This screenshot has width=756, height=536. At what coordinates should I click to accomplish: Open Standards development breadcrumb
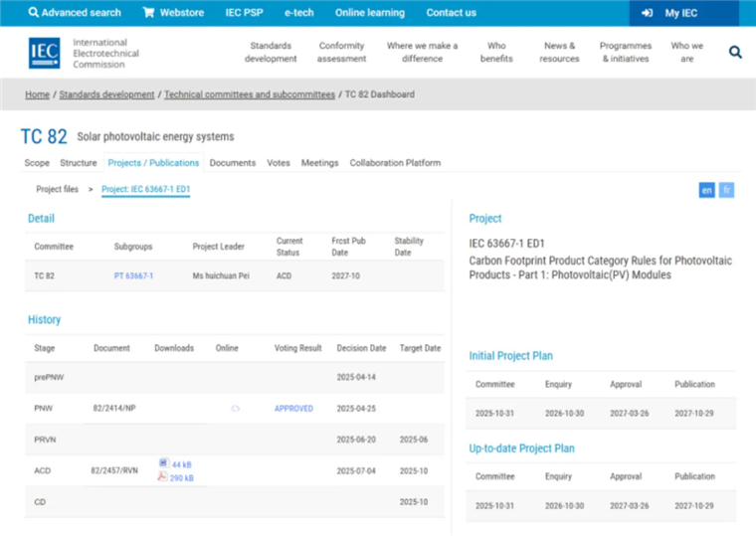(106, 94)
